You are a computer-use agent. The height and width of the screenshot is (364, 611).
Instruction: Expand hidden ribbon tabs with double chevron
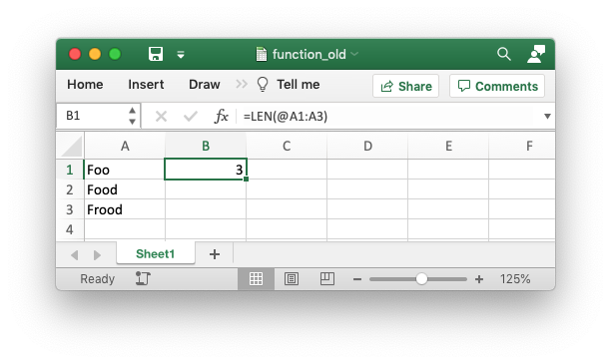coord(242,84)
